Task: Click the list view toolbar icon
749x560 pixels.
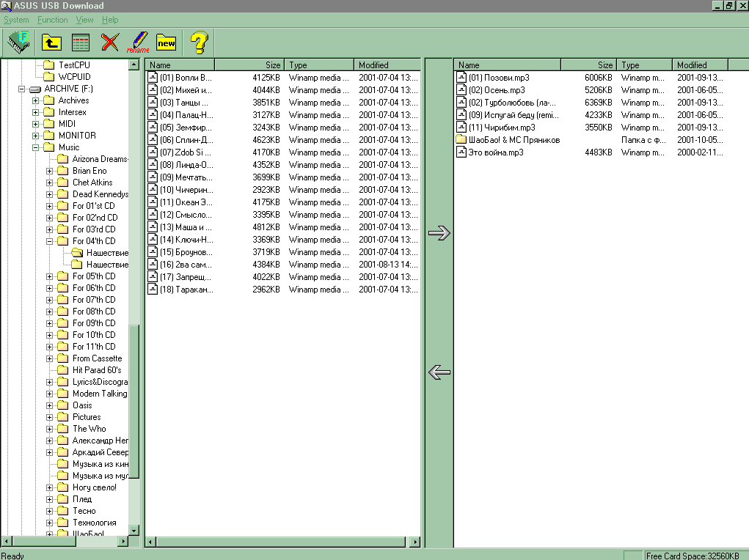Action: click(81, 43)
